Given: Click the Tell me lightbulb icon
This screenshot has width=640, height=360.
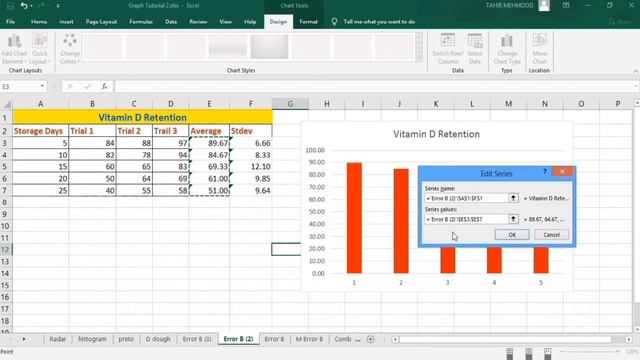Looking at the screenshot, I should tap(334, 22).
